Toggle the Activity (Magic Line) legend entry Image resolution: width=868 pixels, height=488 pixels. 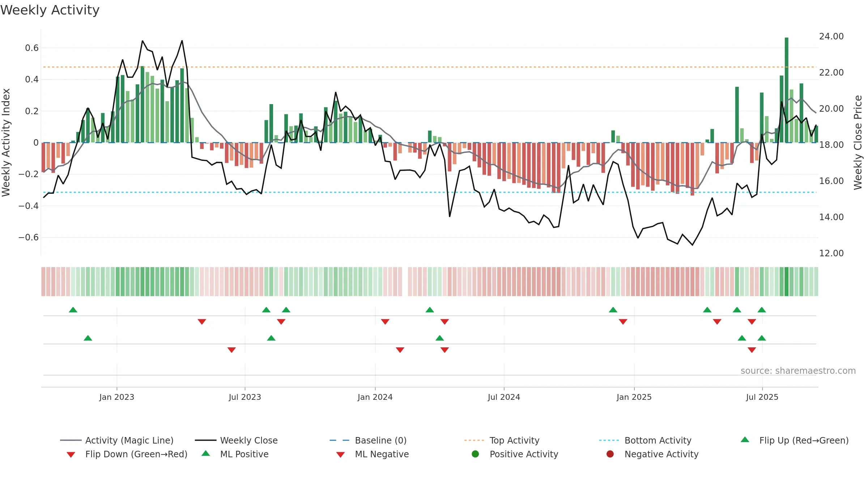[117, 440]
